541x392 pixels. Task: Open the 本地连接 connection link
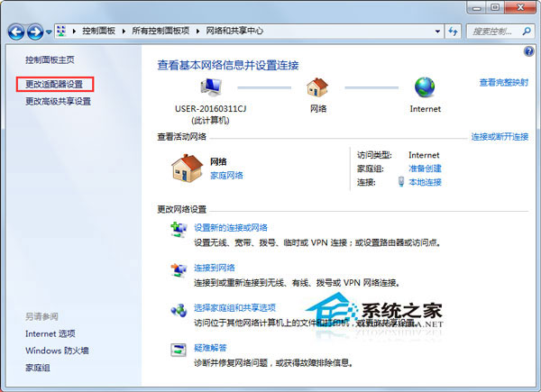click(425, 182)
